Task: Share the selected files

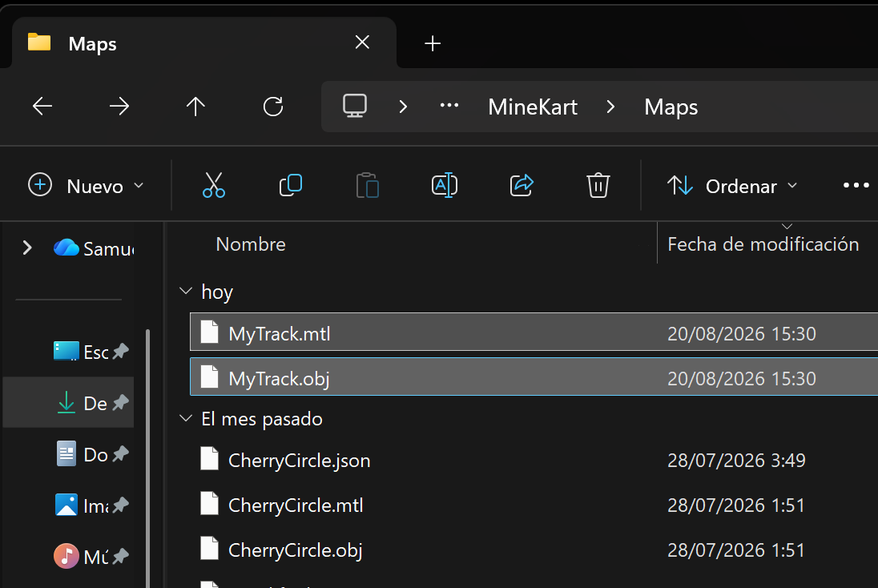Action: coord(522,185)
